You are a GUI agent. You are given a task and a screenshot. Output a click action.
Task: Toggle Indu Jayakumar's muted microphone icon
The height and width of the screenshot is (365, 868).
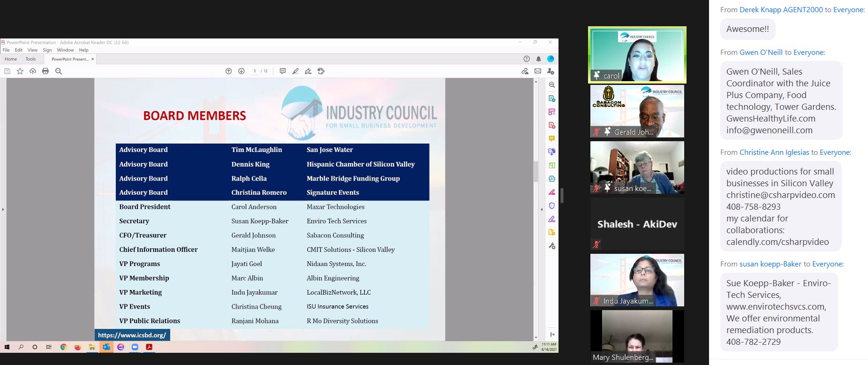[x=596, y=301]
